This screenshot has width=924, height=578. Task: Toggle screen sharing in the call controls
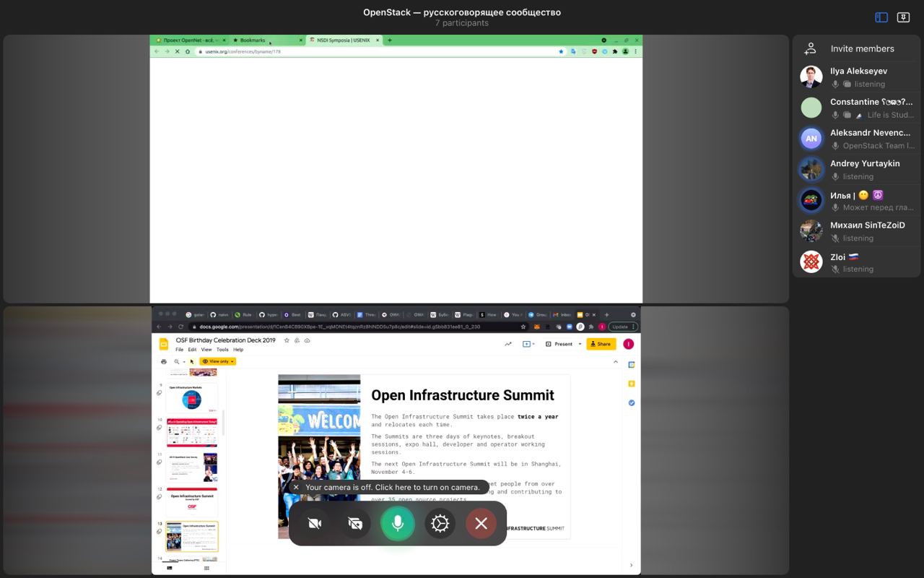click(x=355, y=523)
